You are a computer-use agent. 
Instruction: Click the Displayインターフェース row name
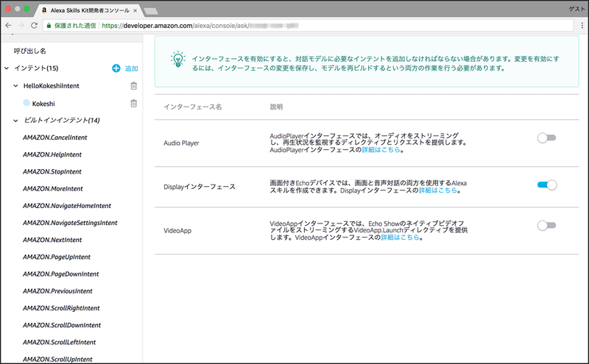pyautogui.click(x=200, y=187)
